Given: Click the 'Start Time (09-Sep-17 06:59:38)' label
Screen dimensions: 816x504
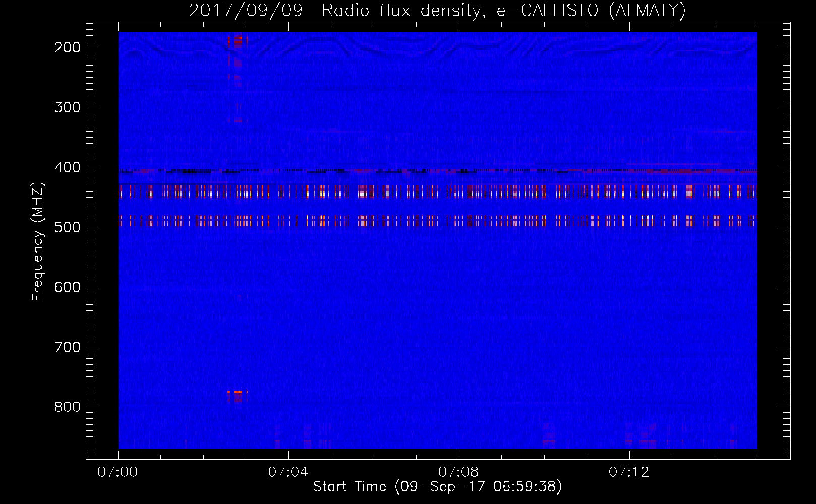Looking at the screenshot, I should 437,487.
